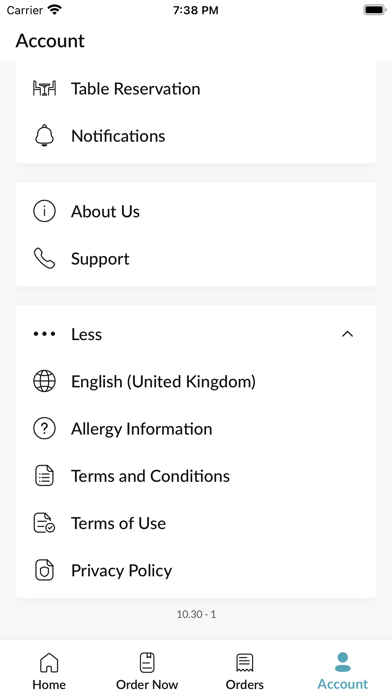Tap the Privacy Policy shield icon
Image resolution: width=392 pixels, height=696 pixels.
pos(44,570)
